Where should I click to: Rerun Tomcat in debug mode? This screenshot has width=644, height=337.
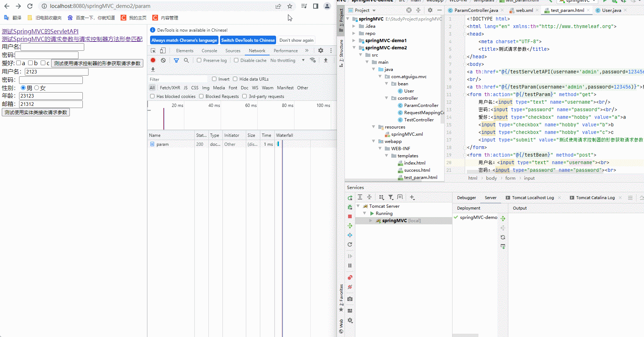350,207
